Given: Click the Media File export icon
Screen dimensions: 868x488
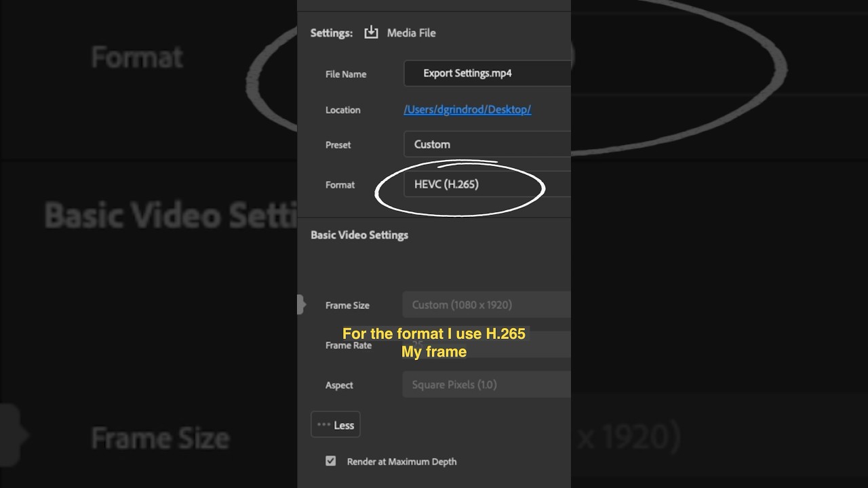Looking at the screenshot, I should point(371,33).
